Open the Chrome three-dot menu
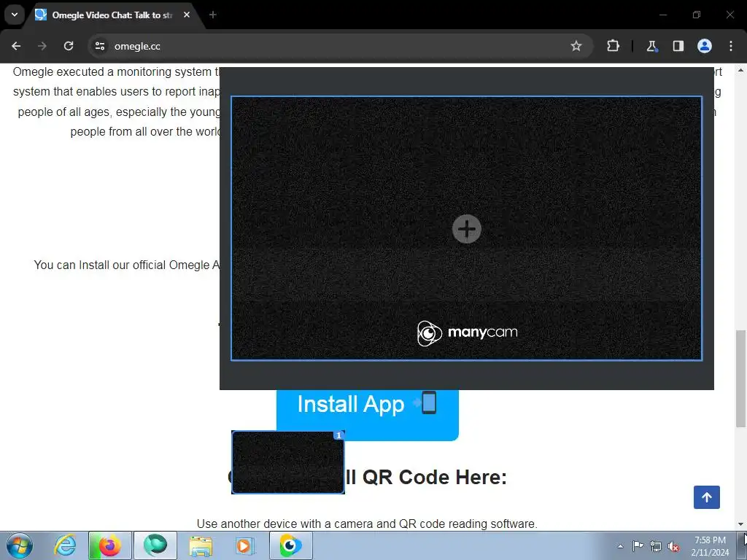747x560 pixels. click(731, 46)
